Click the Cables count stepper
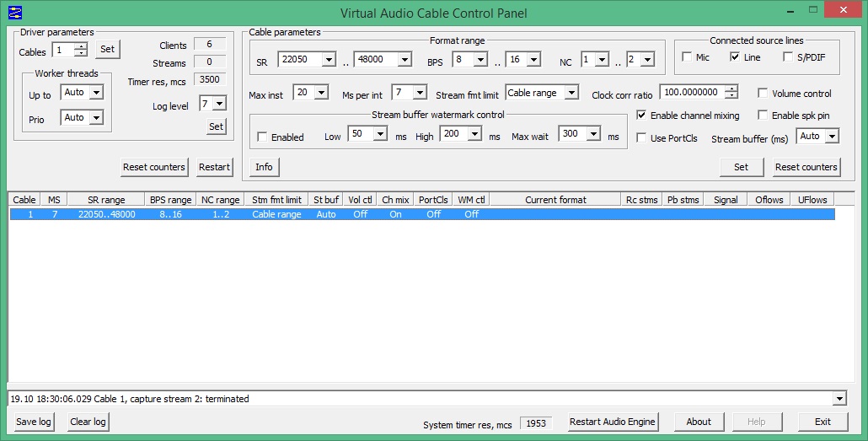Image resolution: width=868 pixels, height=441 pixels. point(81,50)
